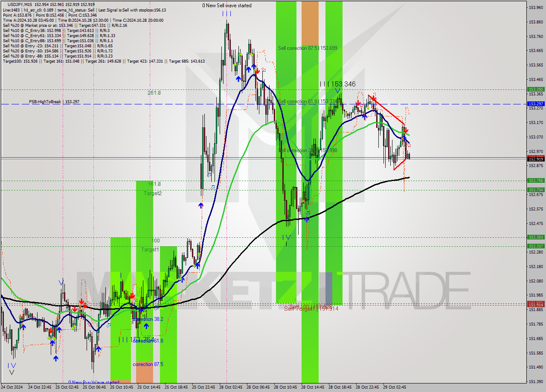This screenshot has height=392, width=546.
Task: Click the current price 152.919 tag
Action: 536,159
